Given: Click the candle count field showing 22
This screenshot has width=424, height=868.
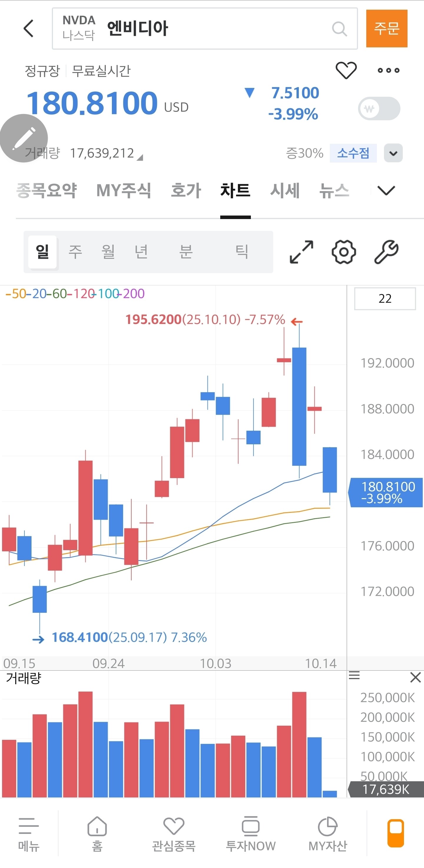Looking at the screenshot, I should pyautogui.click(x=385, y=298).
